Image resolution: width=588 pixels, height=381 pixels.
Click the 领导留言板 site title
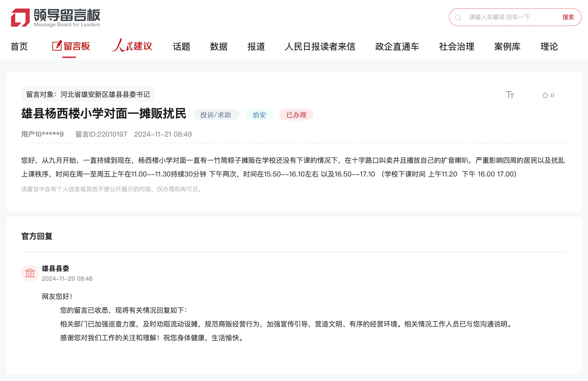tap(67, 15)
